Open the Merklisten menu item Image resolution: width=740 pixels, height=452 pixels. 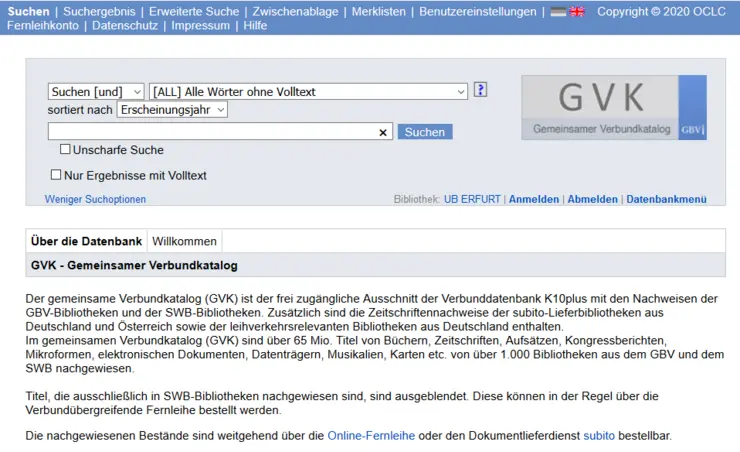(378, 12)
